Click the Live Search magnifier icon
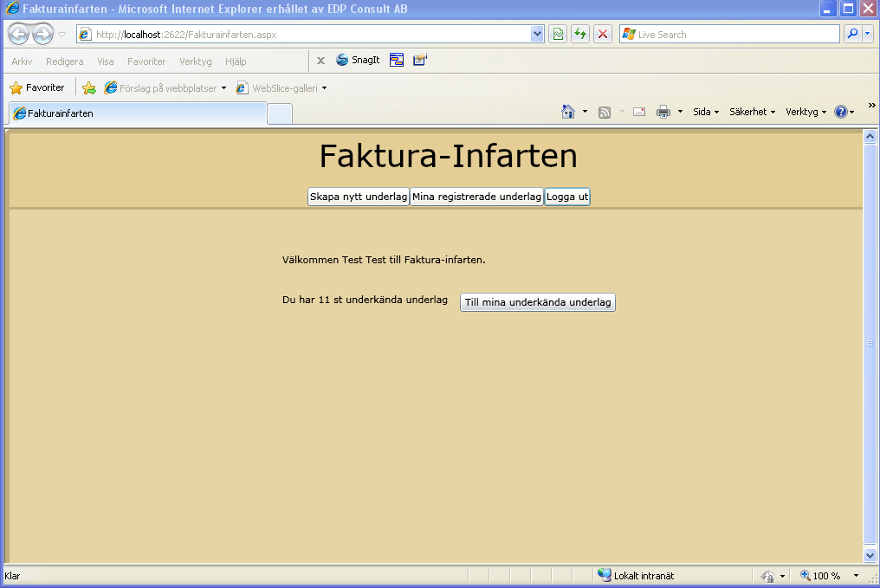Viewport: 880px width, 588px height. click(852, 35)
